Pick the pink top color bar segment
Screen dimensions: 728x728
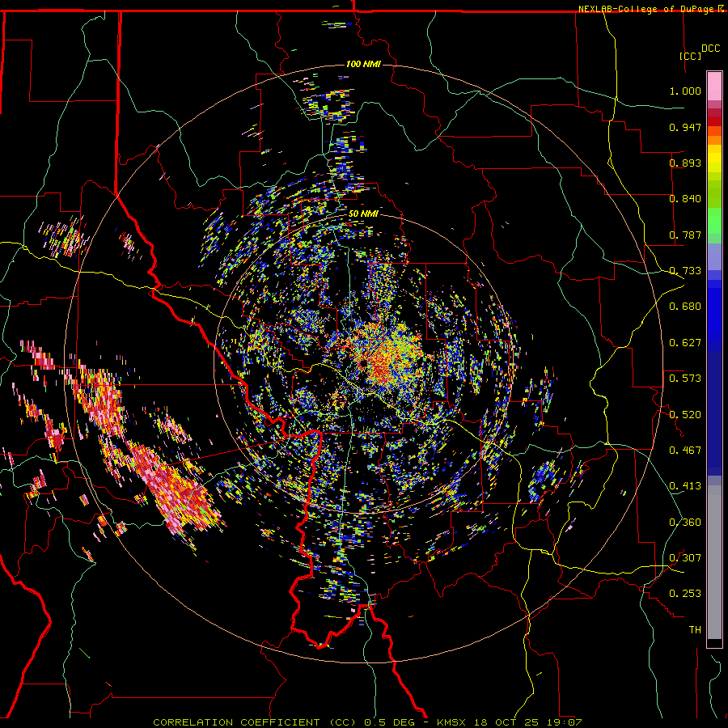coord(714,86)
